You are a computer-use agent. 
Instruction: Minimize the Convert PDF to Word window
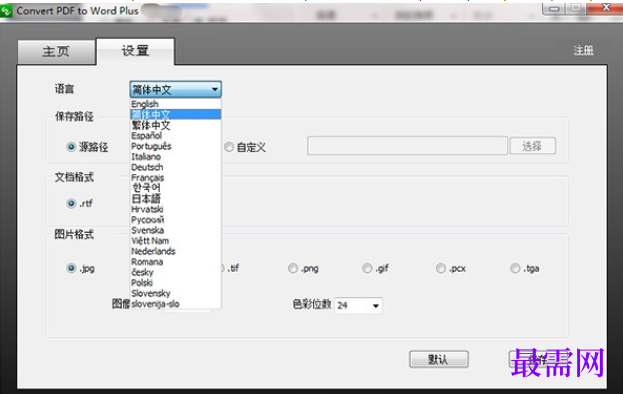click(555, 9)
